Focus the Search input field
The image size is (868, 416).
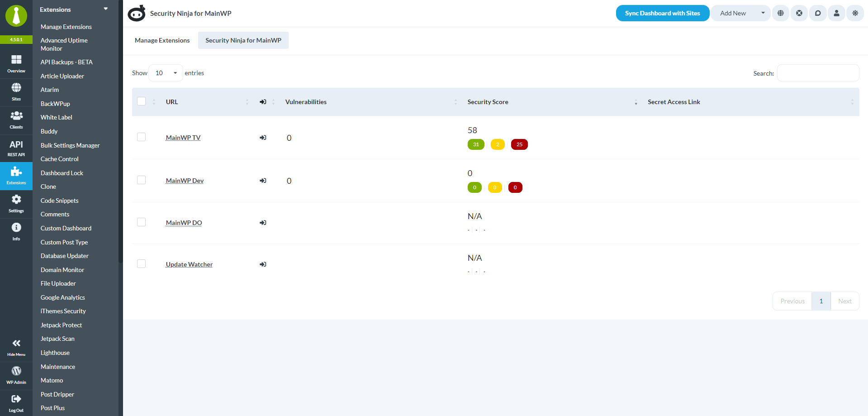click(818, 73)
